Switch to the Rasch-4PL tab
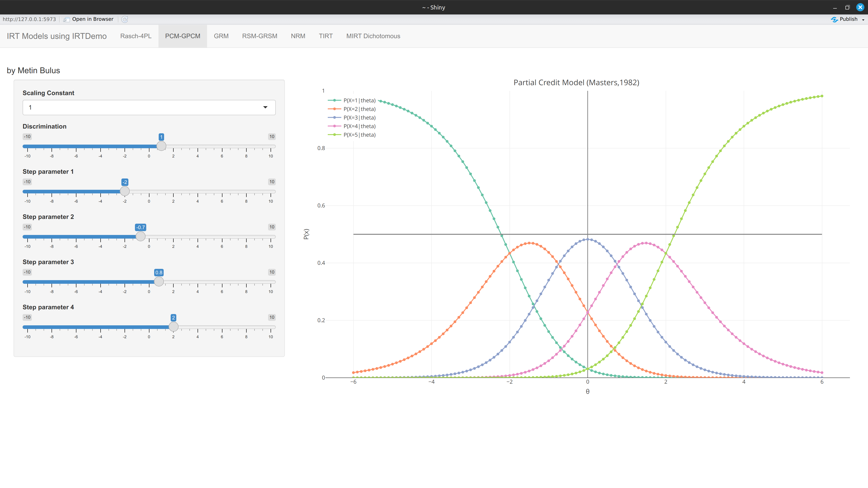 tap(136, 36)
